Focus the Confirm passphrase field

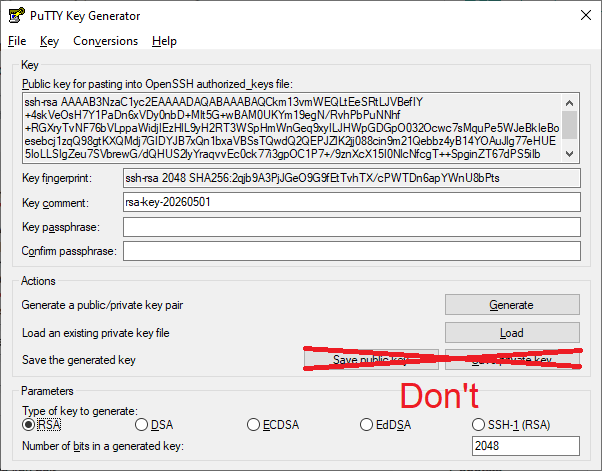pos(352,251)
